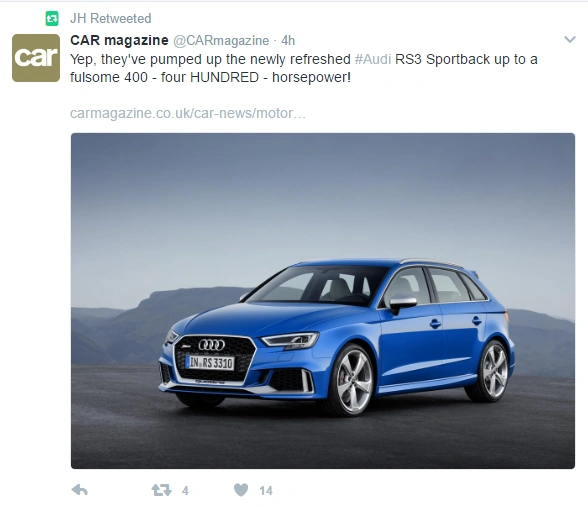Screen dimensions: 588x508
Task: Click the tweet text about 400 horsepower
Action: click(304, 68)
